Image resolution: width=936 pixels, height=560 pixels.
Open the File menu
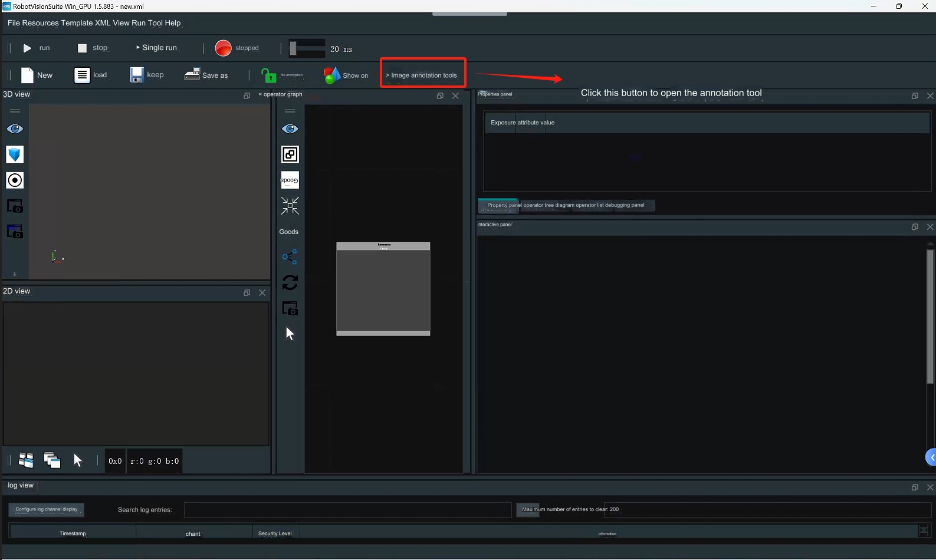(14, 23)
